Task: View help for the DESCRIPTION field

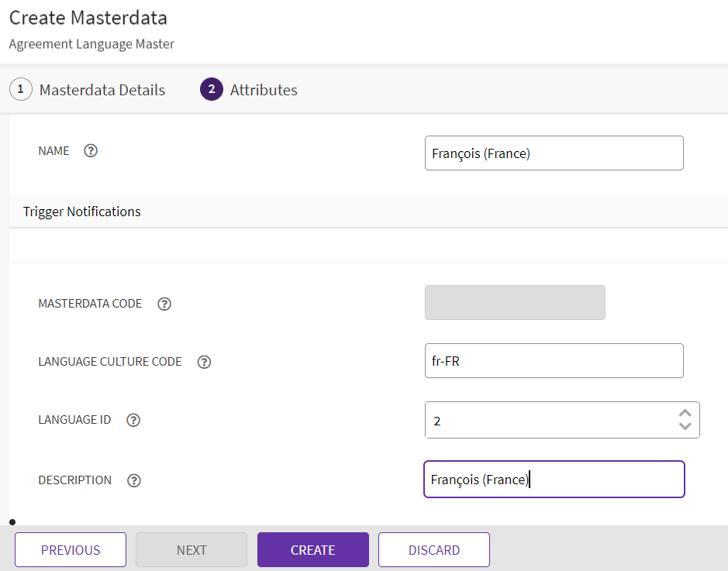Action: pos(134,480)
